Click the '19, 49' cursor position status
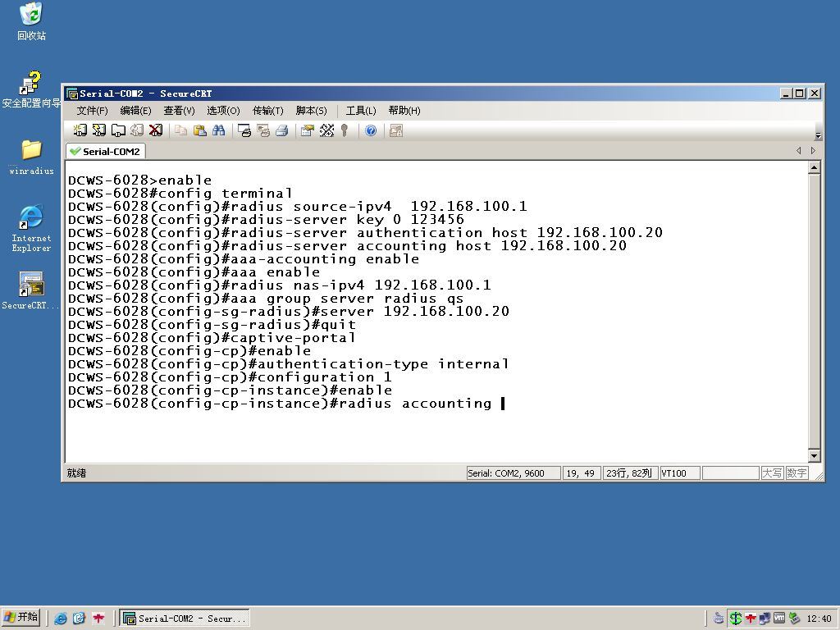This screenshot has height=630, width=840. point(581,473)
